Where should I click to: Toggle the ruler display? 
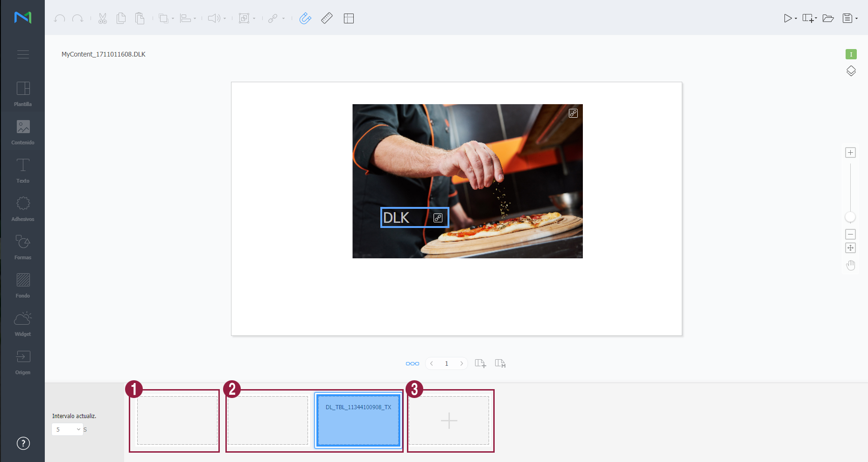[x=327, y=18]
